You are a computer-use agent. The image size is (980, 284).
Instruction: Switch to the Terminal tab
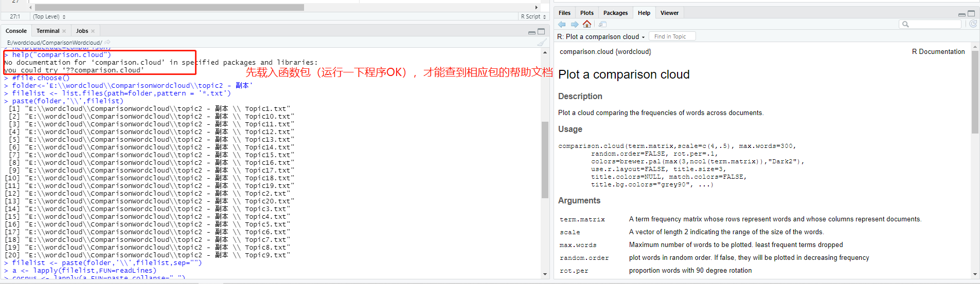[x=48, y=31]
